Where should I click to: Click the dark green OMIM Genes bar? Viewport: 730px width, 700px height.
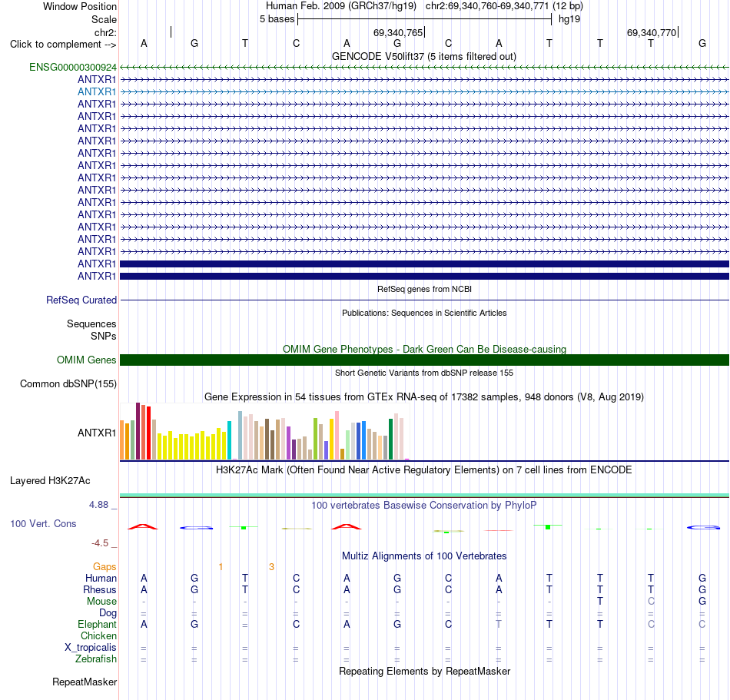(x=425, y=360)
